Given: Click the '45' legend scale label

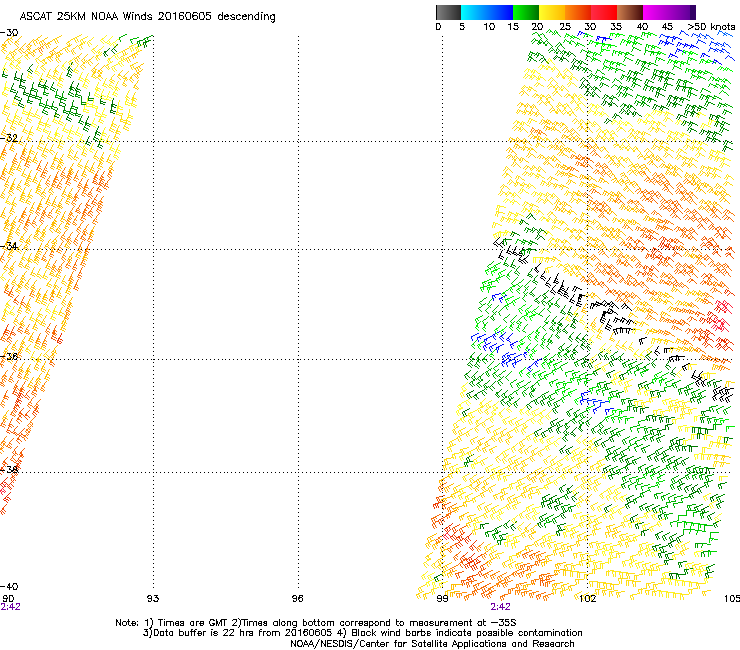Looking at the screenshot, I should tap(667, 27).
